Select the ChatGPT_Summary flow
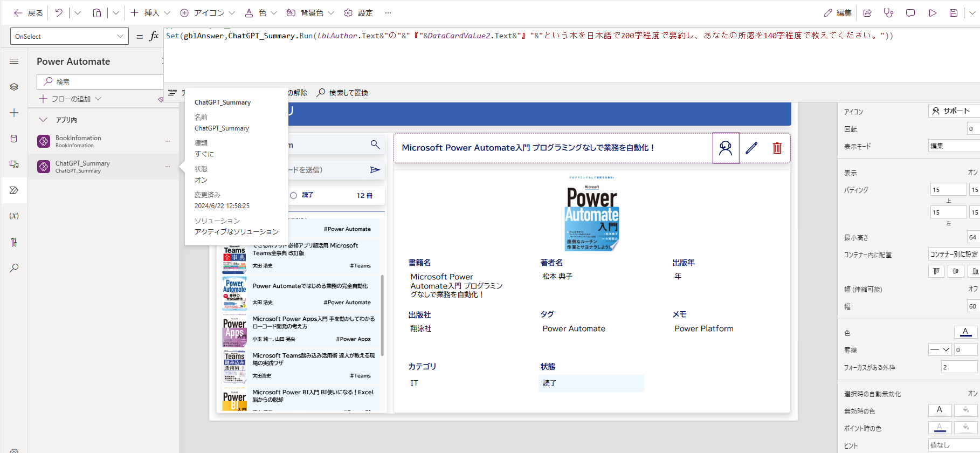This screenshot has height=453, width=980. [102, 167]
